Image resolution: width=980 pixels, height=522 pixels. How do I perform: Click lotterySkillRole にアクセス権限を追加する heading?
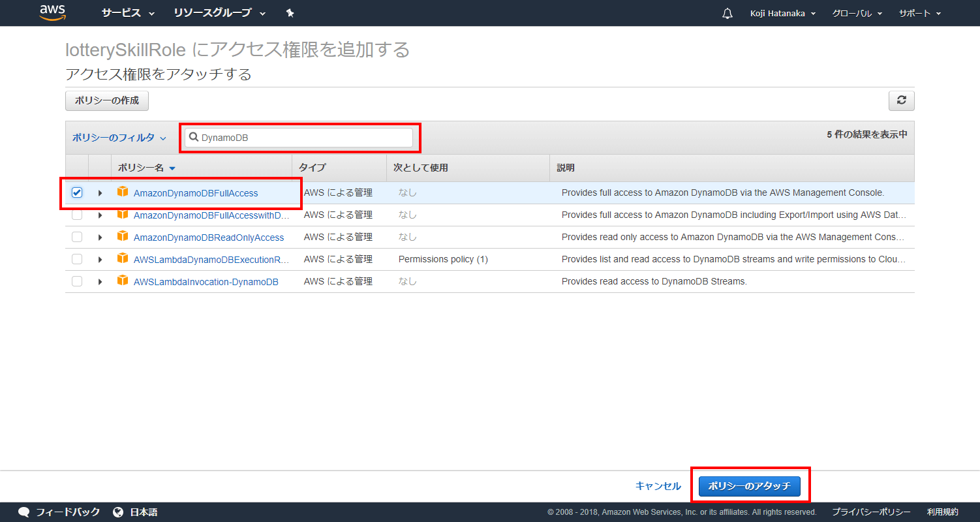pyautogui.click(x=237, y=50)
